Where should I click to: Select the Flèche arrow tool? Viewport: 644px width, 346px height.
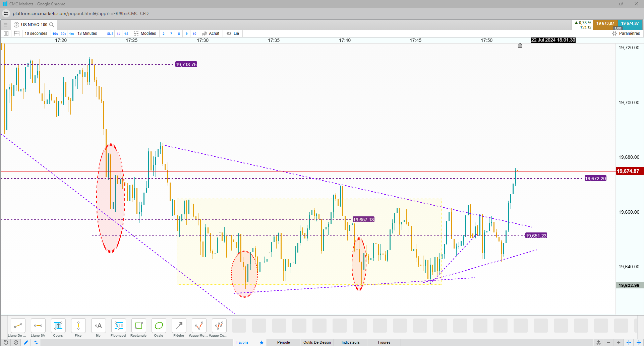pyautogui.click(x=179, y=328)
